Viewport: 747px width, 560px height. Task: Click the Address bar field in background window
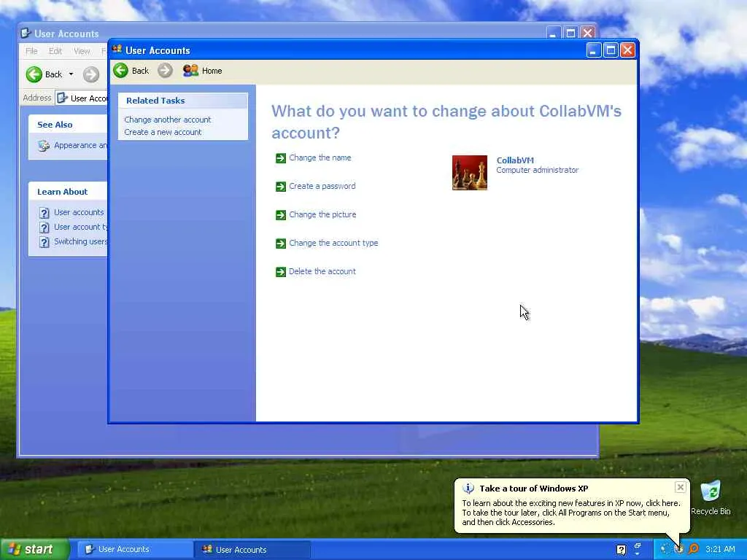(x=82, y=98)
